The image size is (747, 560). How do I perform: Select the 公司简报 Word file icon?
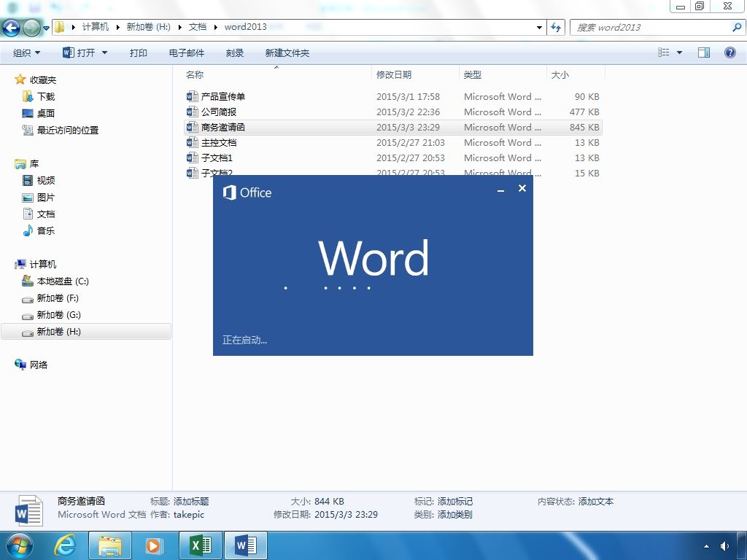(193, 112)
